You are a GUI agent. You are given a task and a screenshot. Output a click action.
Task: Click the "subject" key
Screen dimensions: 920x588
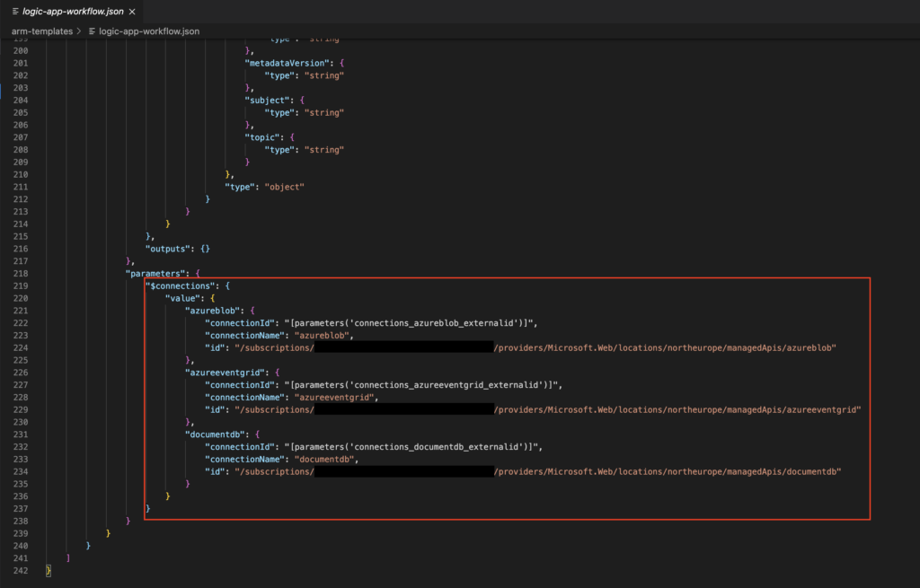(x=267, y=101)
